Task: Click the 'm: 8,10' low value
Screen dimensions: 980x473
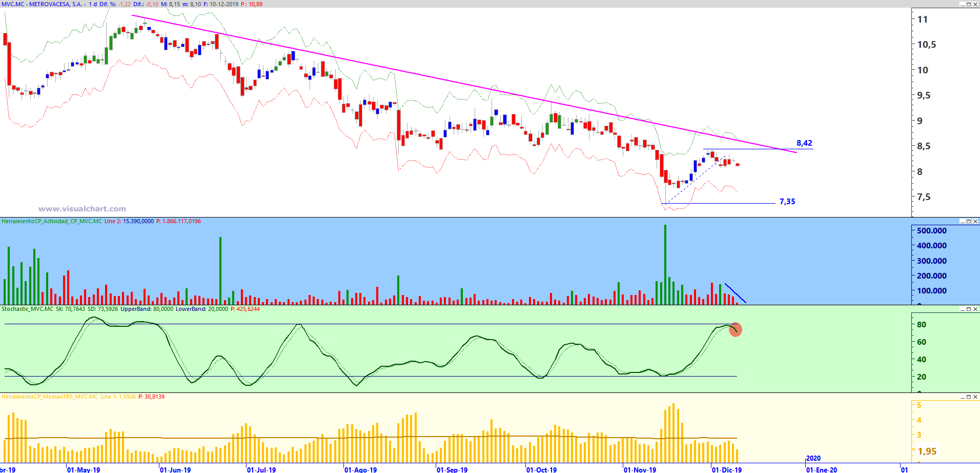Action: [x=192, y=4]
